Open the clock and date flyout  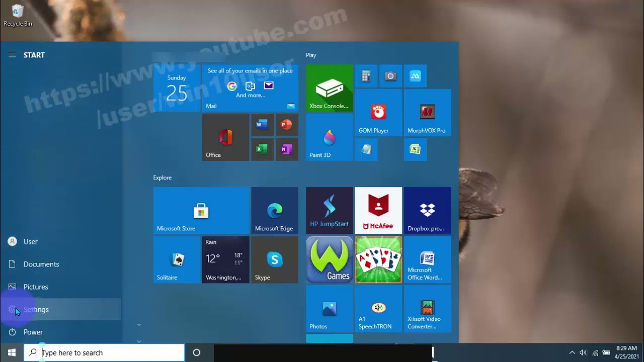[627, 352]
